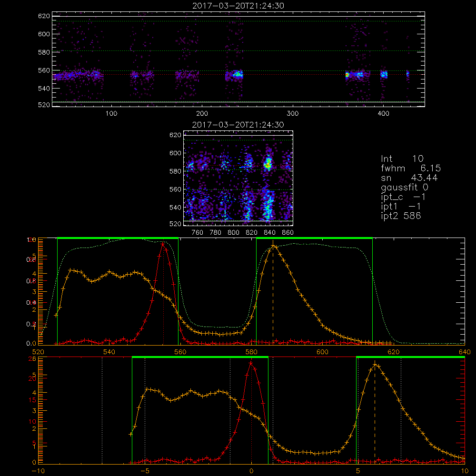Screen dimensions: 476x476
Task: Click x-axis label 560 under upper line plot
Action: click(x=180, y=352)
